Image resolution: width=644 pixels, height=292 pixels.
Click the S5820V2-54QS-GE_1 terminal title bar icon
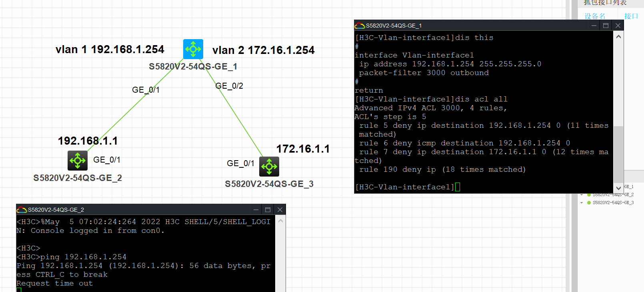click(360, 26)
